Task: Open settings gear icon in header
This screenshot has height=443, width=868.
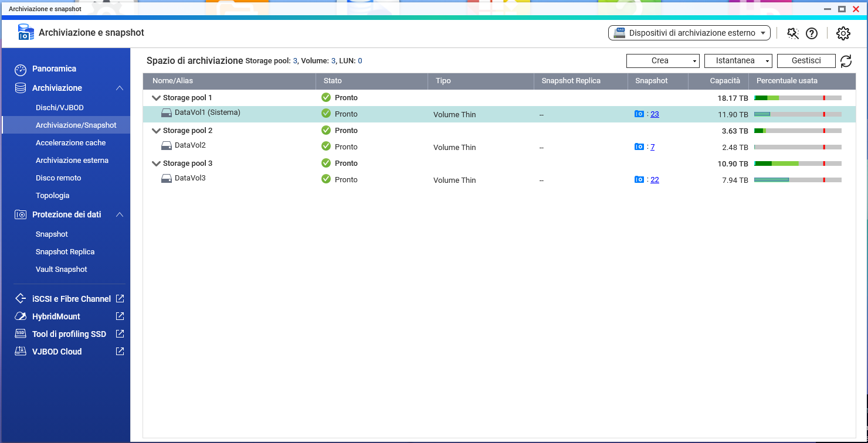Action: [x=843, y=33]
